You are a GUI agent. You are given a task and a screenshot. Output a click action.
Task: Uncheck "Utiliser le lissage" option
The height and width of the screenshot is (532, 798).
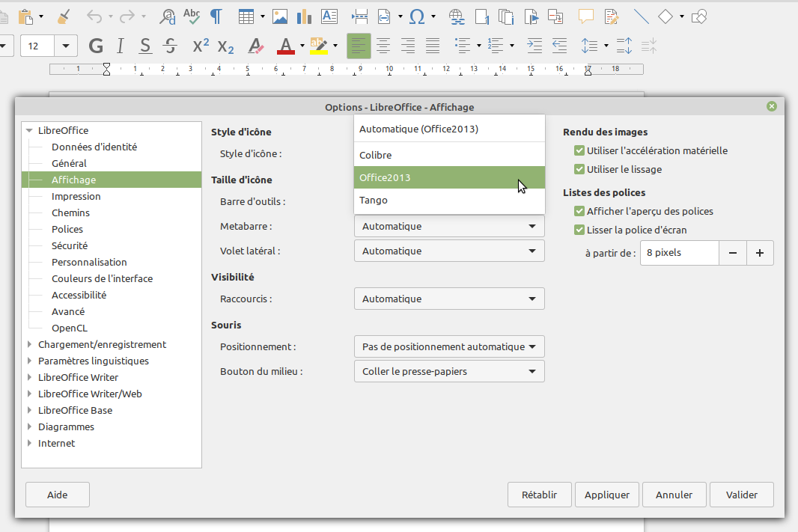click(x=579, y=170)
